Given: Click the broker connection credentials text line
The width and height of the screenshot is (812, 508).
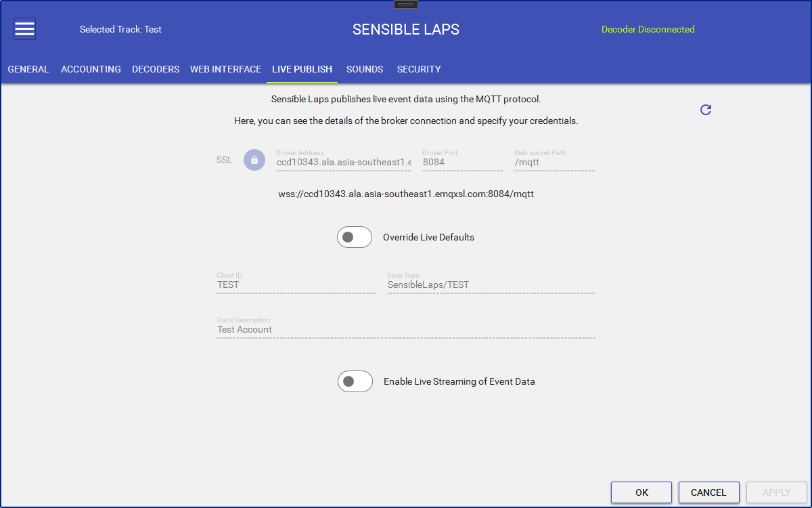Looking at the screenshot, I should coord(406,121).
